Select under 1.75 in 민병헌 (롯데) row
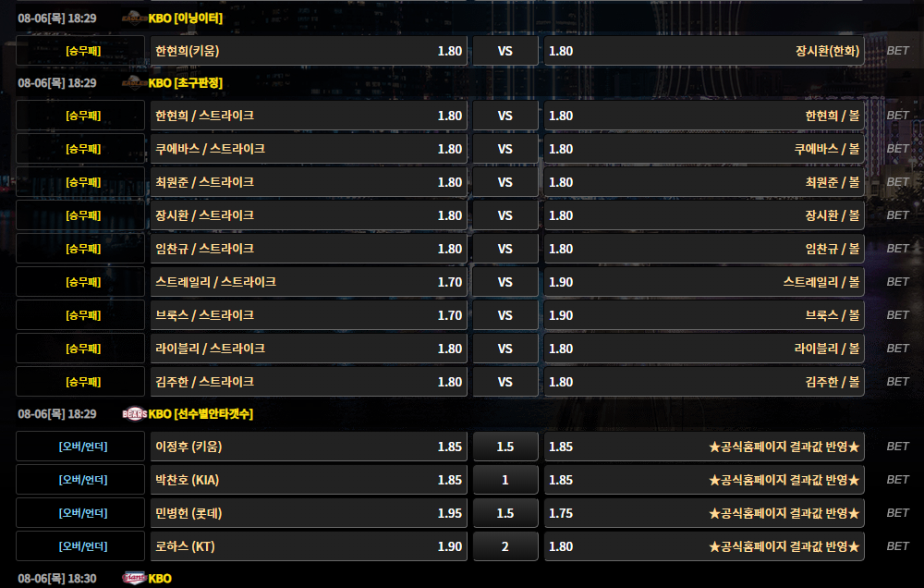924x588 pixels. (704, 513)
